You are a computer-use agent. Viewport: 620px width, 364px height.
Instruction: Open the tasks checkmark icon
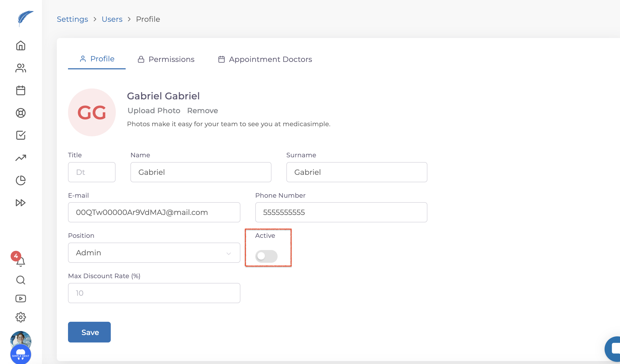[21, 135]
